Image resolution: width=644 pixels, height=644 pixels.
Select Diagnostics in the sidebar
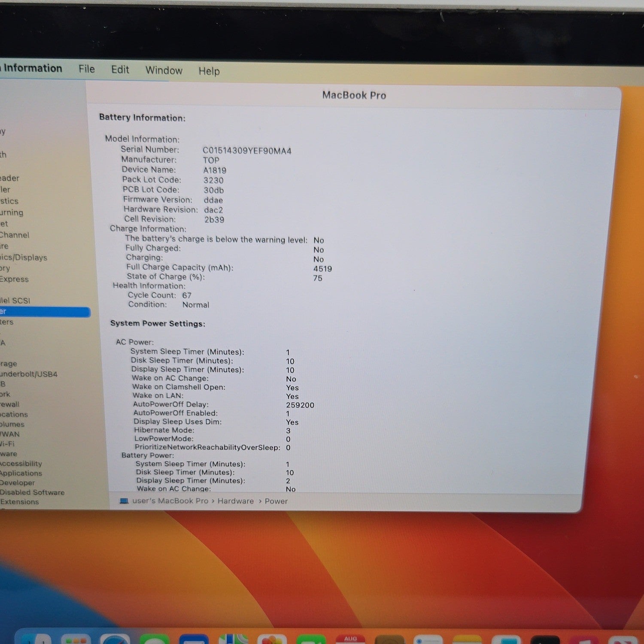coord(9,201)
